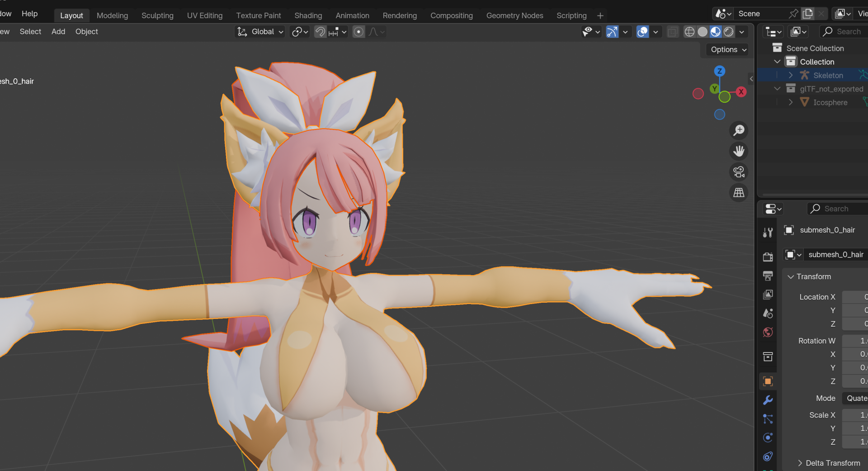
Task: Open the gizmo settings dropdown arrow
Action: coord(625,32)
